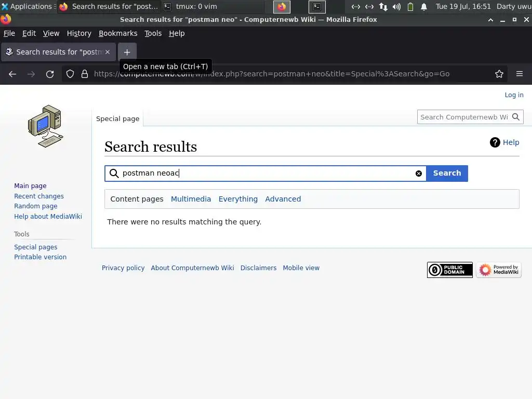
Task: Click the Computernewb Wiki computer logo
Action: 46,126
